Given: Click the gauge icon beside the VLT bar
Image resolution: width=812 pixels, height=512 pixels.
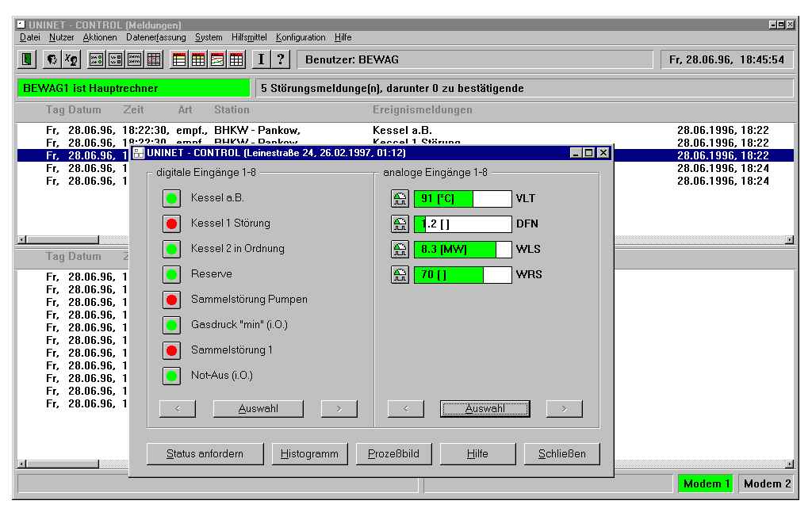Looking at the screenshot, I should point(400,198).
